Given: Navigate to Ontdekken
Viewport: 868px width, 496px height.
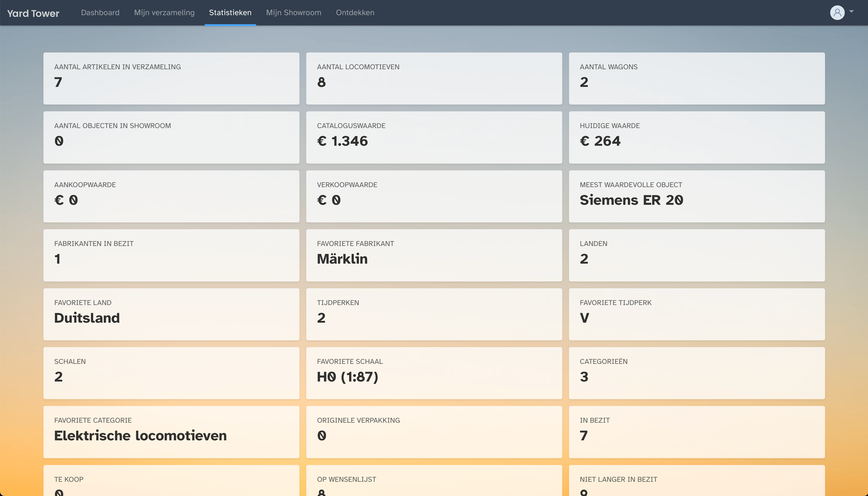Looking at the screenshot, I should tap(355, 13).
